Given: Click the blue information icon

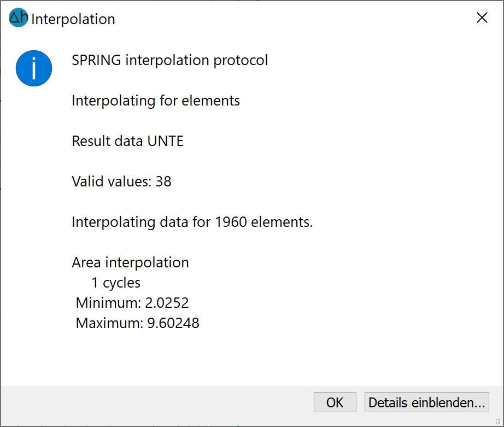Looking at the screenshot, I should [x=34, y=68].
